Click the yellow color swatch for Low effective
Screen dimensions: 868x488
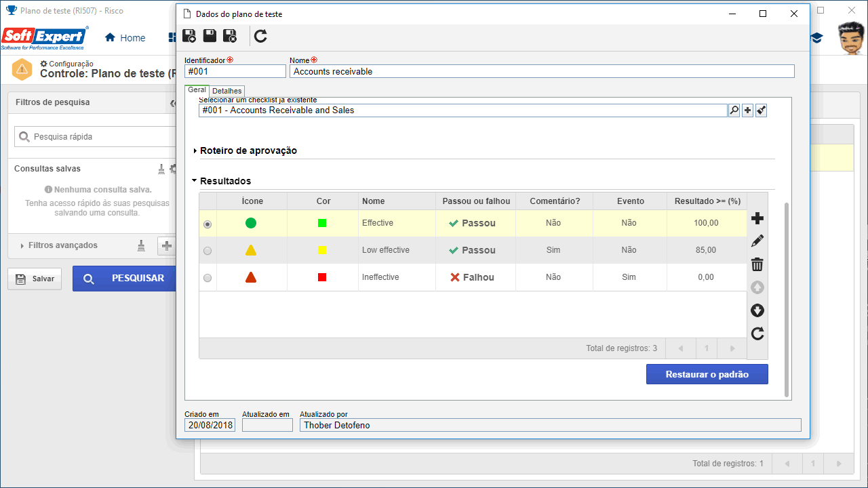click(322, 250)
